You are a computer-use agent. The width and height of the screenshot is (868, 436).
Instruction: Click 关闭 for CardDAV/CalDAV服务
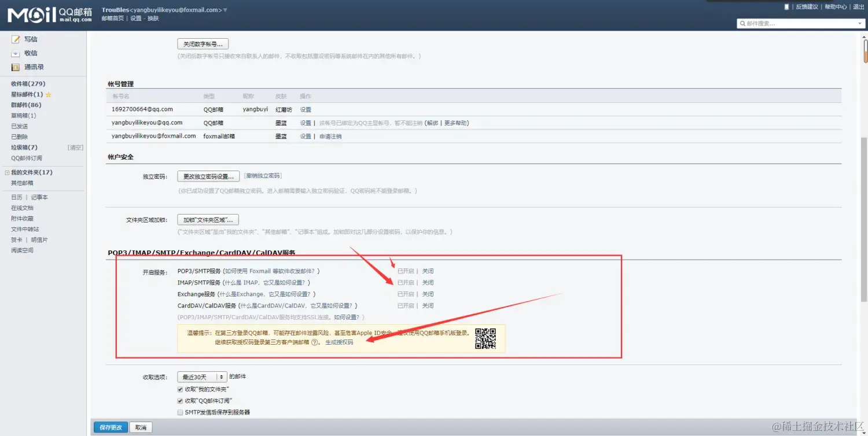[428, 306]
